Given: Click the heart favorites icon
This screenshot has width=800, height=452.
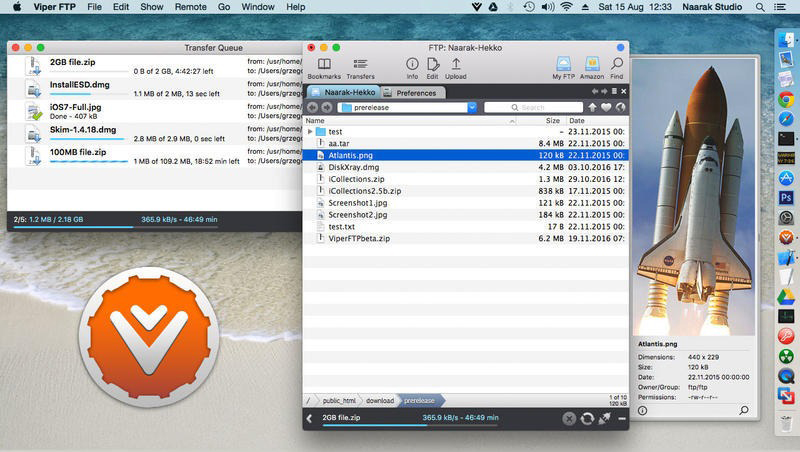Looking at the screenshot, I should (x=606, y=107).
